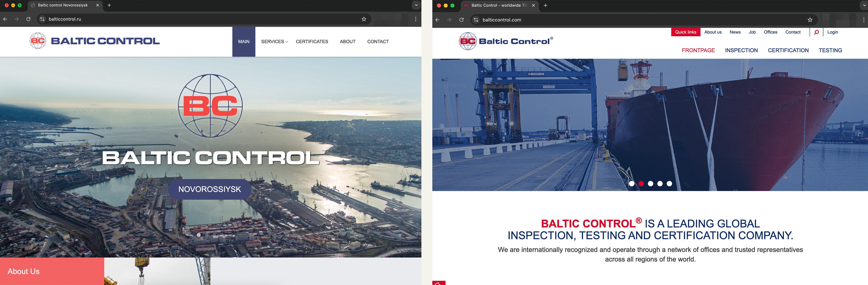Click Login on balticcontrol.com

[832, 32]
